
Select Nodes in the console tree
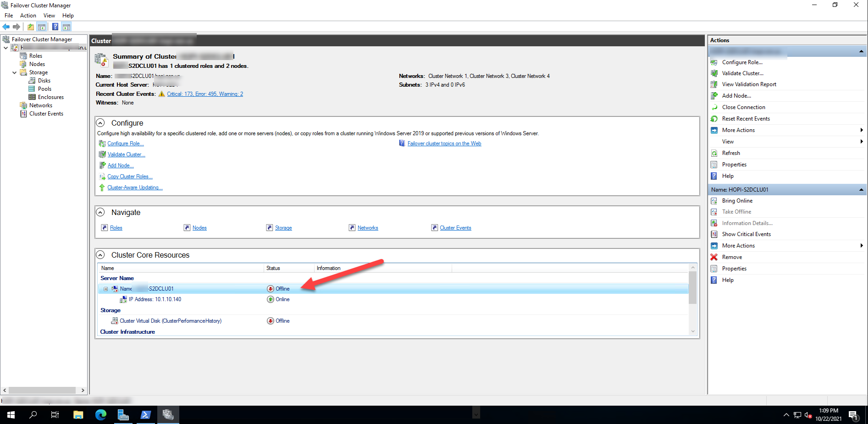click(37, 64)
